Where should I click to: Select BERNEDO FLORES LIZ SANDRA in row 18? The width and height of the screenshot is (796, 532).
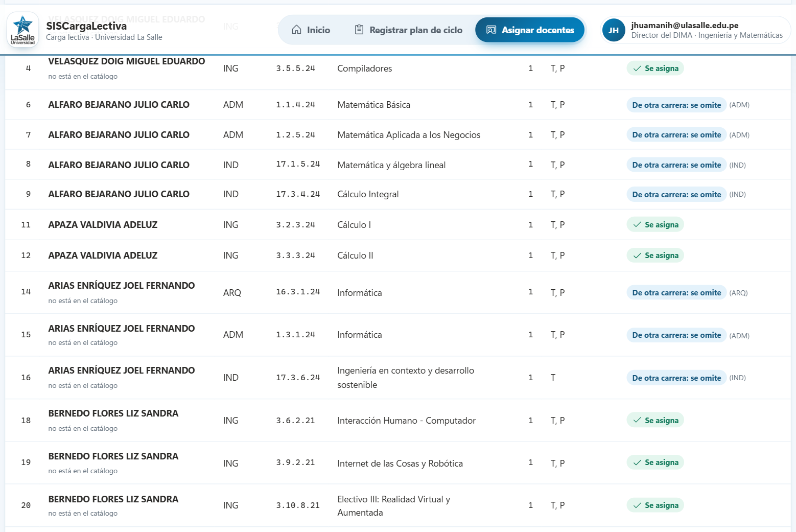[113, 413]
